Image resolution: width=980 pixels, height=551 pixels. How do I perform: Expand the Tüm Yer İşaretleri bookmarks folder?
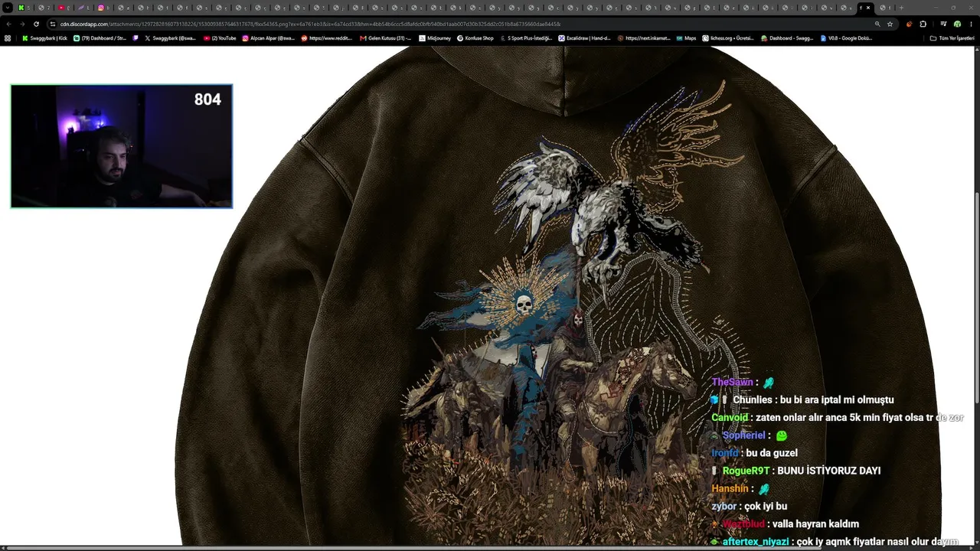(952, 37)
